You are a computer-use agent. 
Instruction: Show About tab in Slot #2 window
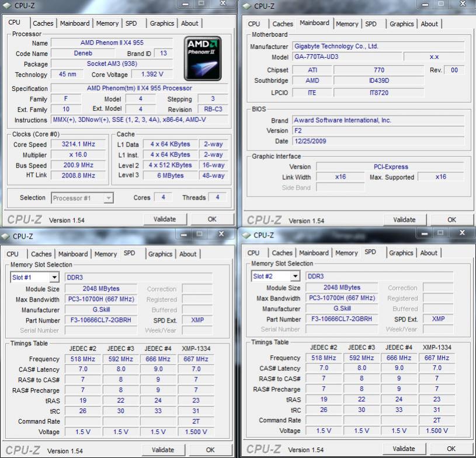click(429, 253)
